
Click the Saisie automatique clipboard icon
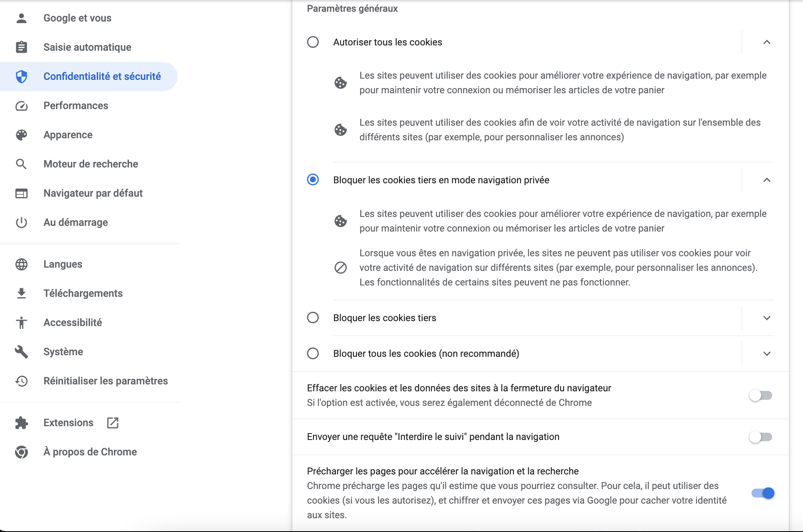21,47
